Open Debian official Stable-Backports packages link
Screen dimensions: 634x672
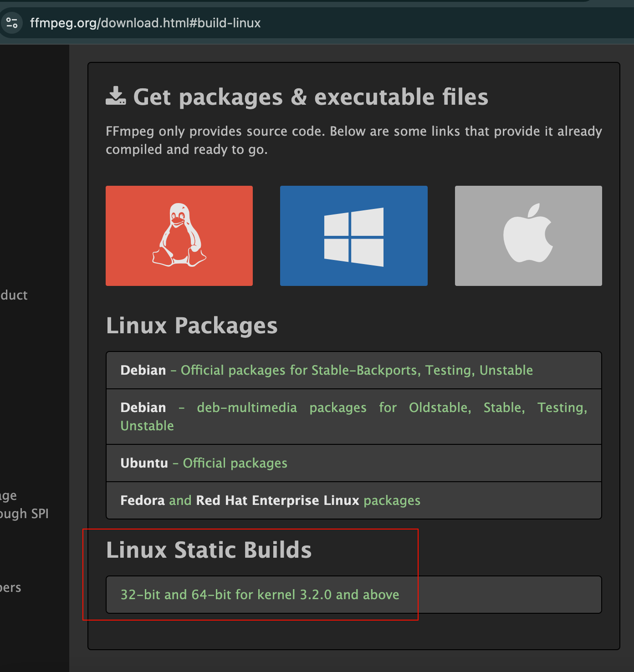pos(356,370)
